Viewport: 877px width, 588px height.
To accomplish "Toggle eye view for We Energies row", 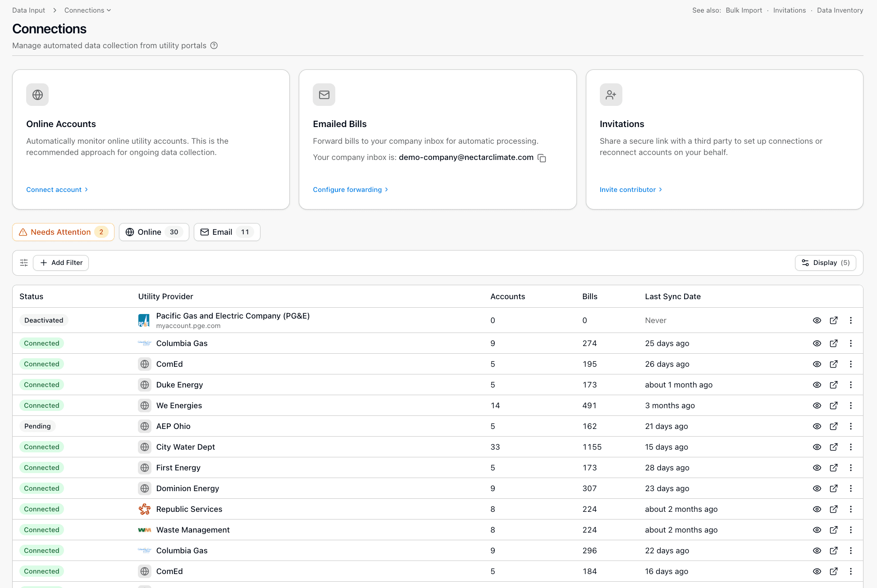I will (x=817, y=406).
